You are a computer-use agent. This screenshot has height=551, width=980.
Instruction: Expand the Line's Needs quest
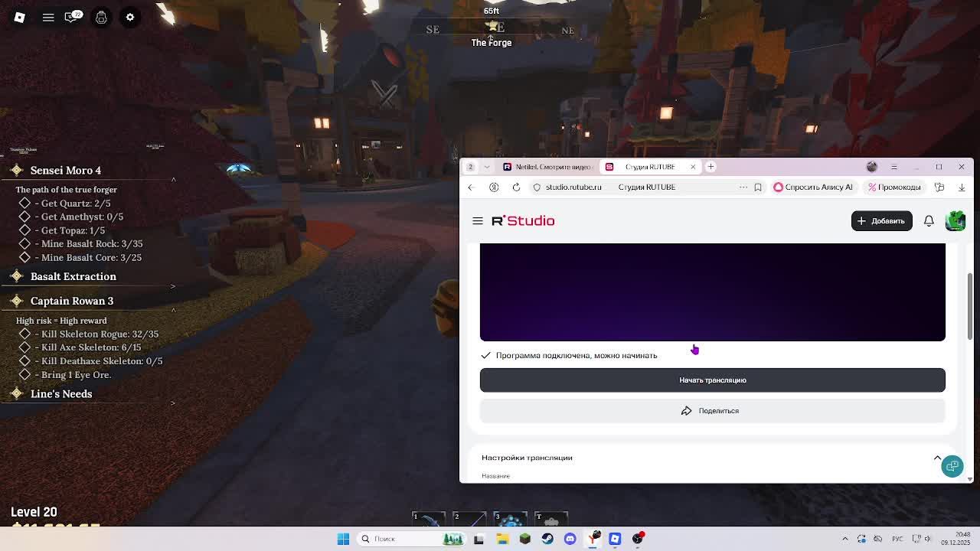[x=173, y=403]
